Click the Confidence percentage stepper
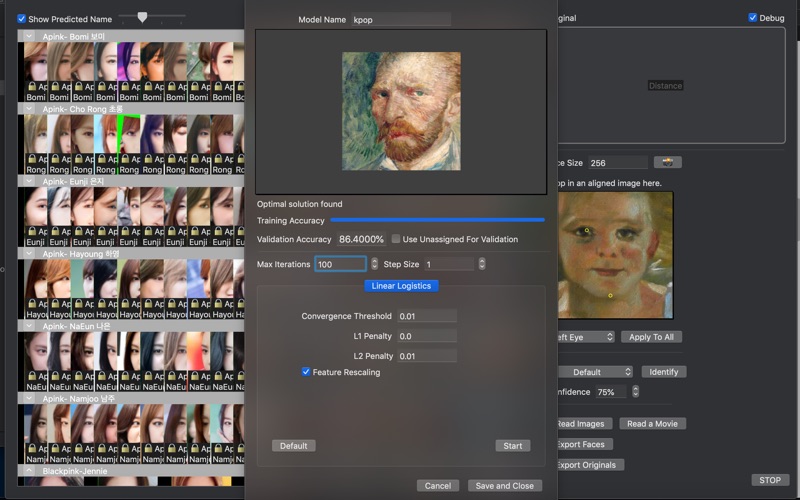This screenshot has width=800, height=500. 634,392
